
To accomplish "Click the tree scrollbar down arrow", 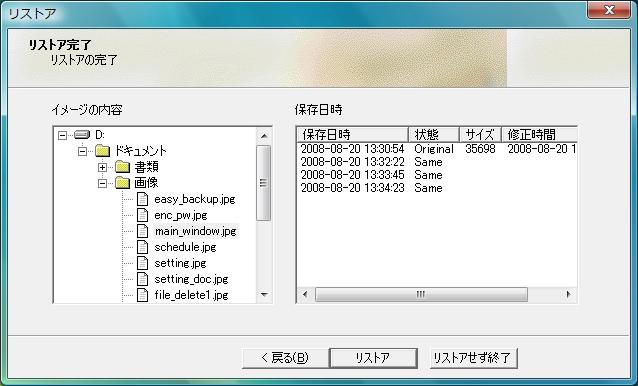I will pos(264,294).
